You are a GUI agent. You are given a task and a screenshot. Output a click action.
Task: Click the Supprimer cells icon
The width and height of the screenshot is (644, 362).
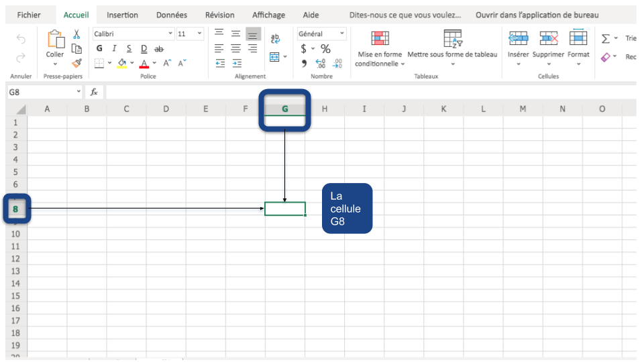pos(549,40)
